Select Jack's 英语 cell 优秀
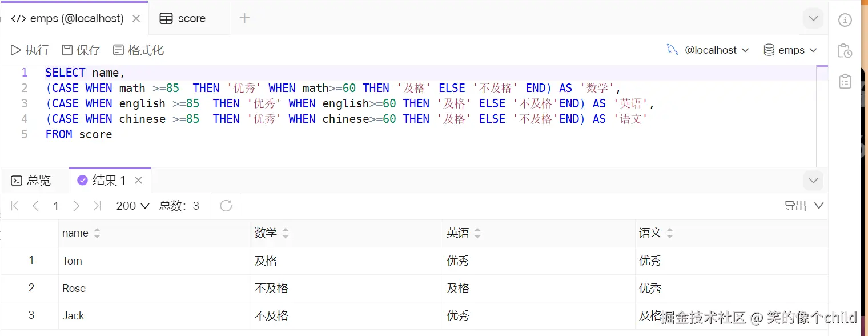 click(x=539, y=315)
